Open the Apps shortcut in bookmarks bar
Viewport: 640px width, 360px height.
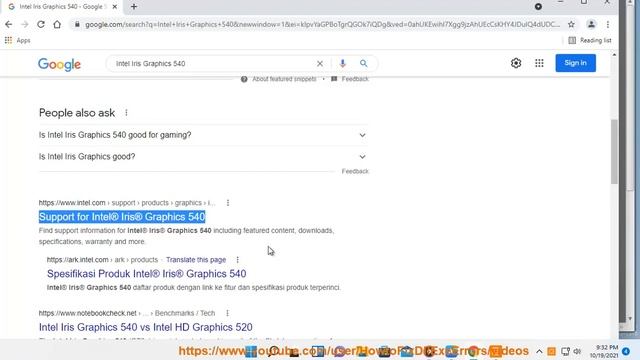[x=18, y=40]
